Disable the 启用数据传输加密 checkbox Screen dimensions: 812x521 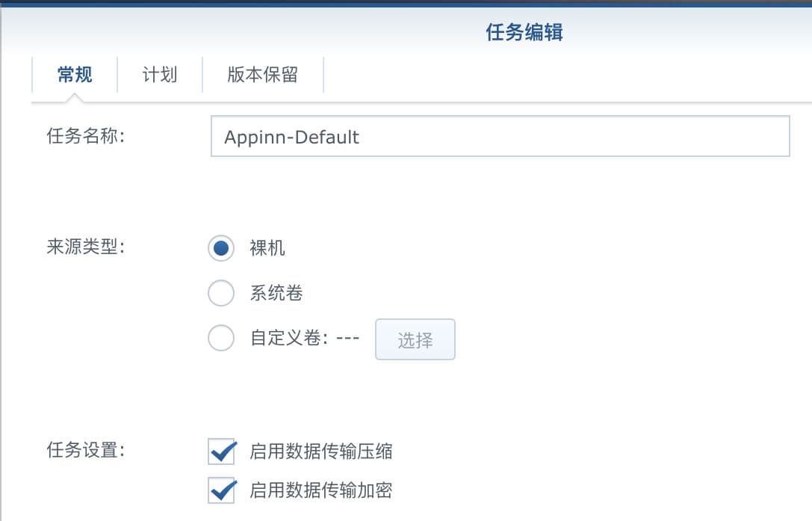pyautogui.click(x=222, y=490)
